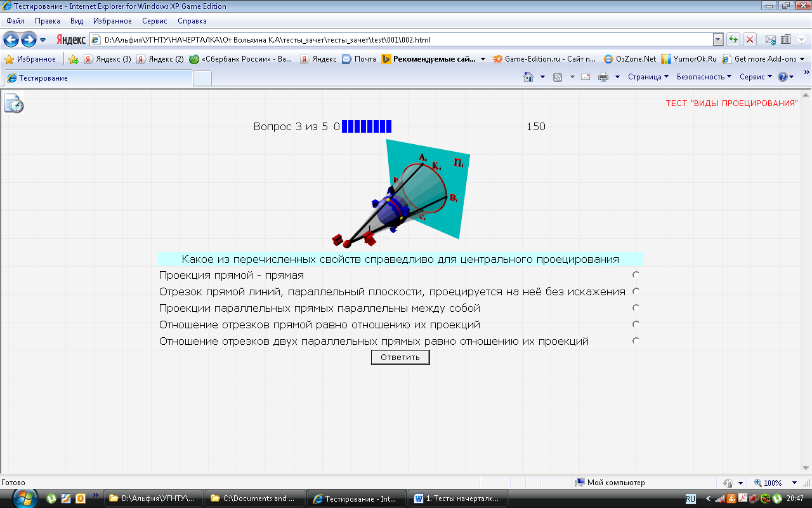Select answer 'Отношение отрезков двух параллельных прямых'
Viewport: 812px width, 508px height.
coord(636,341)
